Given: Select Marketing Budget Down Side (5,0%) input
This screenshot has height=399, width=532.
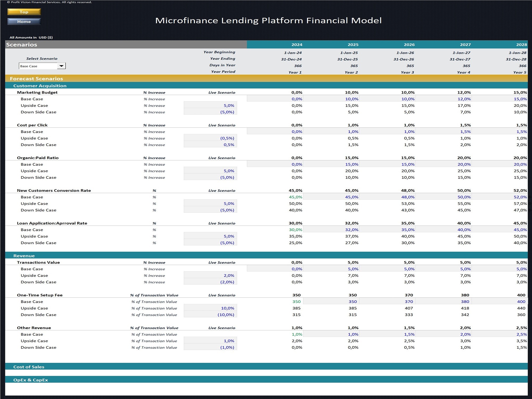Looking at the screenshot, I should (x=210, y=112).
